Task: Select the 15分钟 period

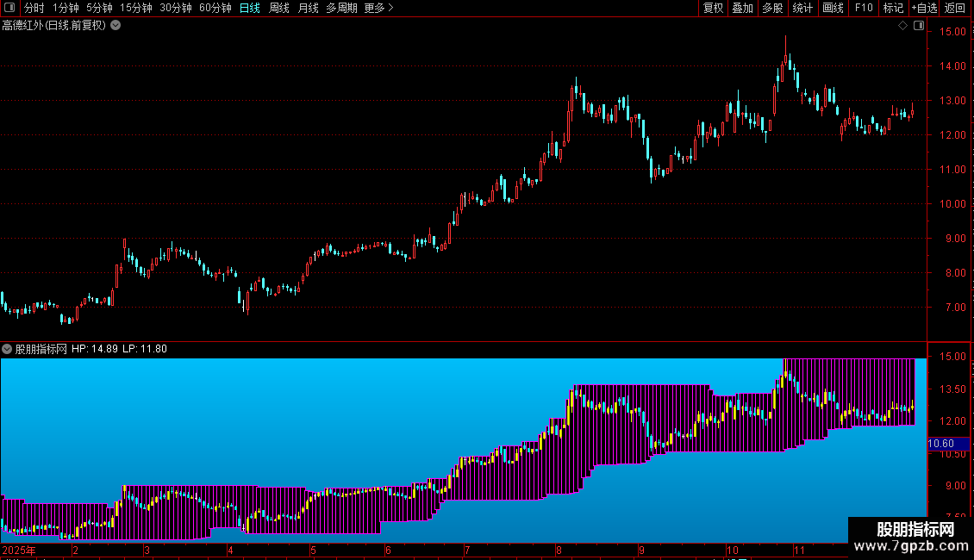Action: click(136, 8)
